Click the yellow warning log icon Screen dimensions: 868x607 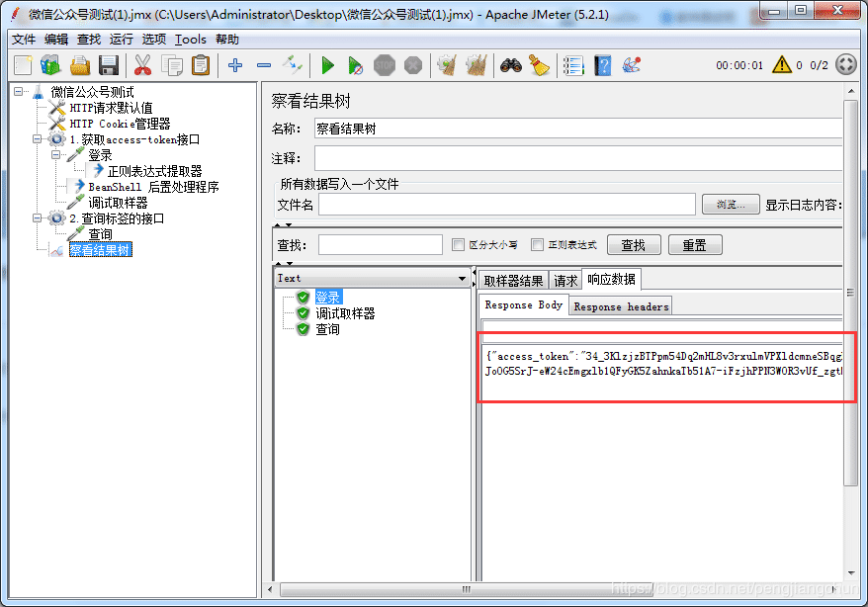click(782, 64)
